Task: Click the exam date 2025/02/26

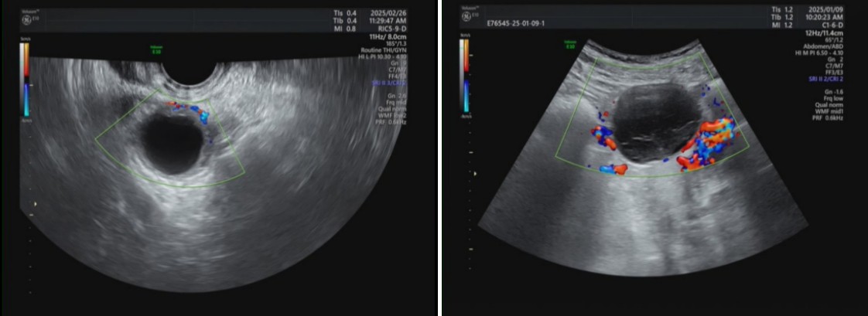Action: pyautogui.click(x=388, y=13)
